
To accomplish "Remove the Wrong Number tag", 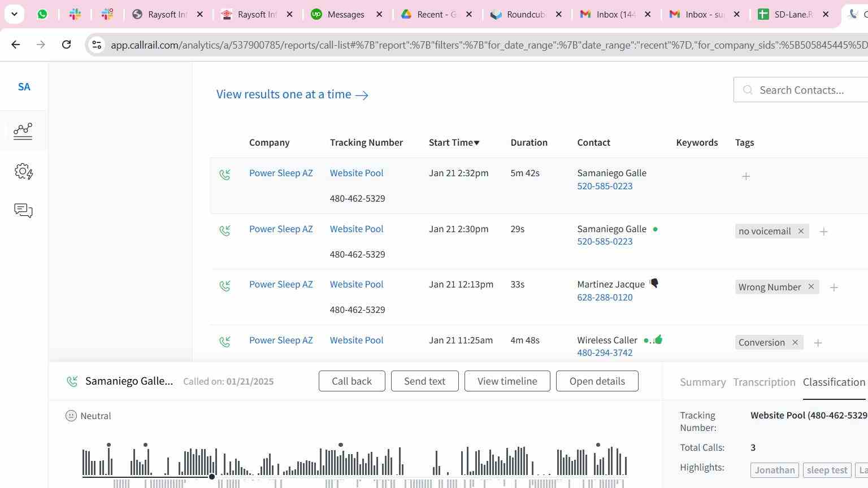I will (x=811, y=287).
